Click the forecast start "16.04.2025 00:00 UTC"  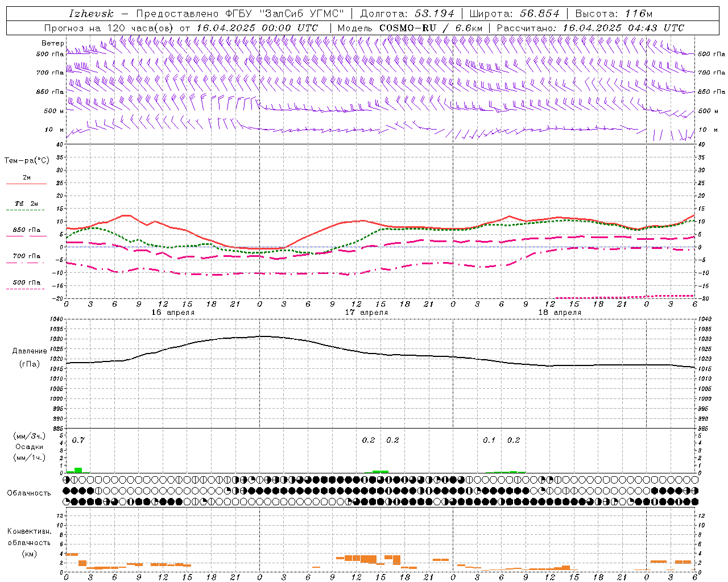coord(257,28)
